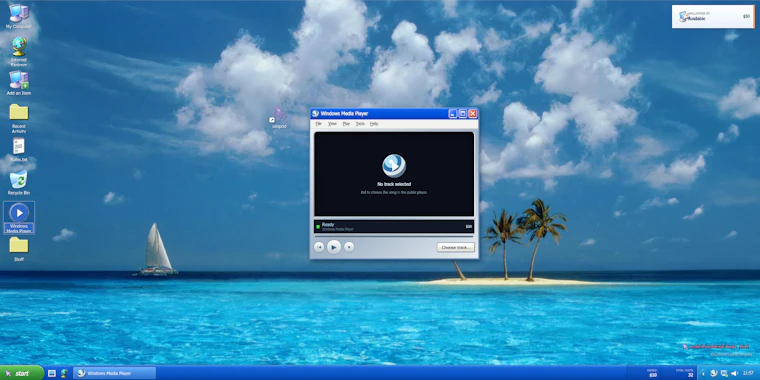760x380 pixels.
Task: Click the previous track button
Action: pos(319,247)
